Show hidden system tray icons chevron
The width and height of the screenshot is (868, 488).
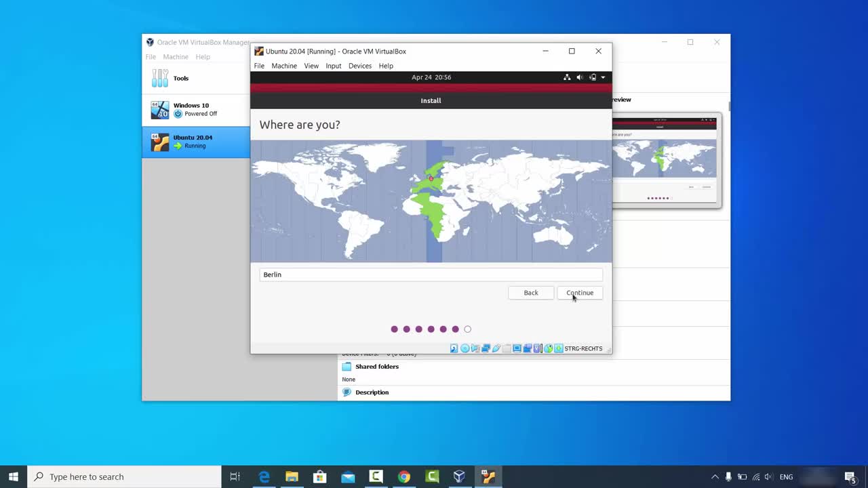tap(715, 476)
